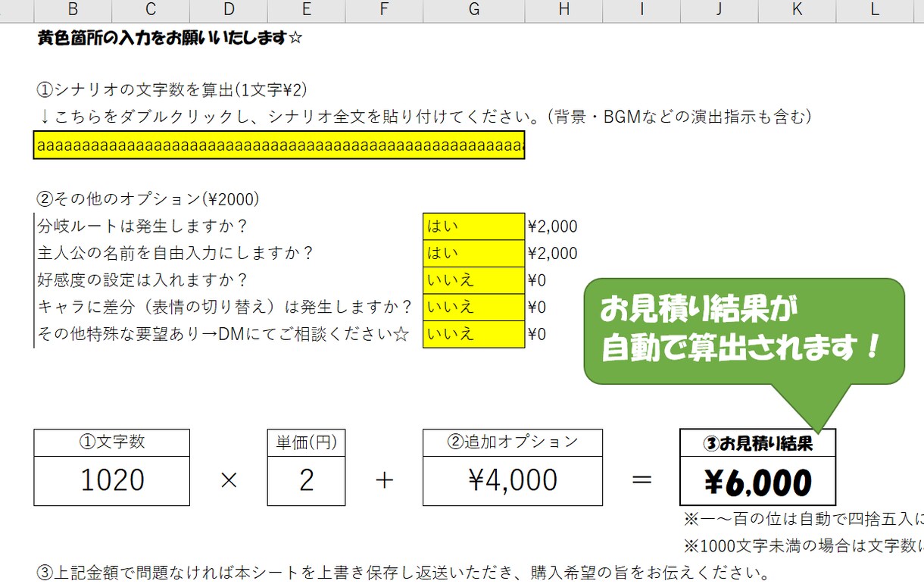
Task: Select the キャラに差分 answer cell いいえ
Action: pos(474,308)
